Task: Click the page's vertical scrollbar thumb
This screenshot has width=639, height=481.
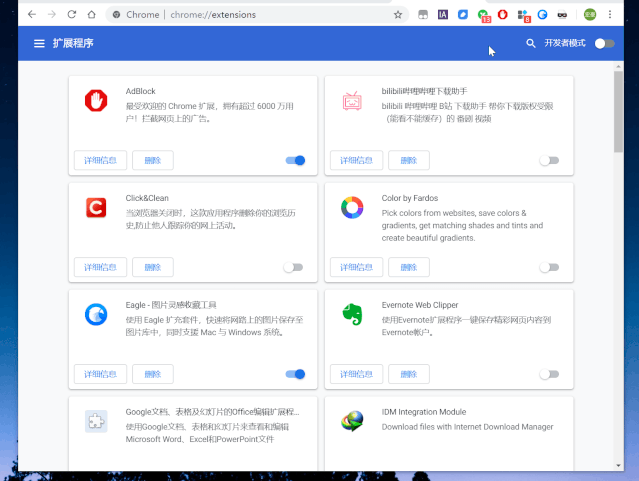Action: [618, 111]
